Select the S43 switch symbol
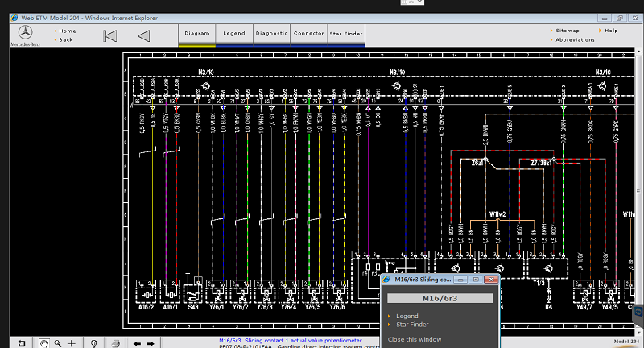The image size is (644, 348). tap(193, 292)
